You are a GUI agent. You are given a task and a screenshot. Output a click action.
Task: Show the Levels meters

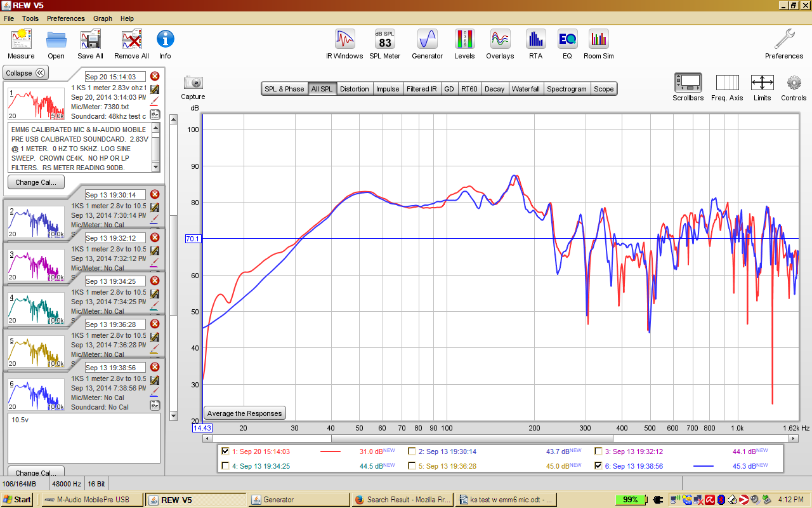(464, 39)
